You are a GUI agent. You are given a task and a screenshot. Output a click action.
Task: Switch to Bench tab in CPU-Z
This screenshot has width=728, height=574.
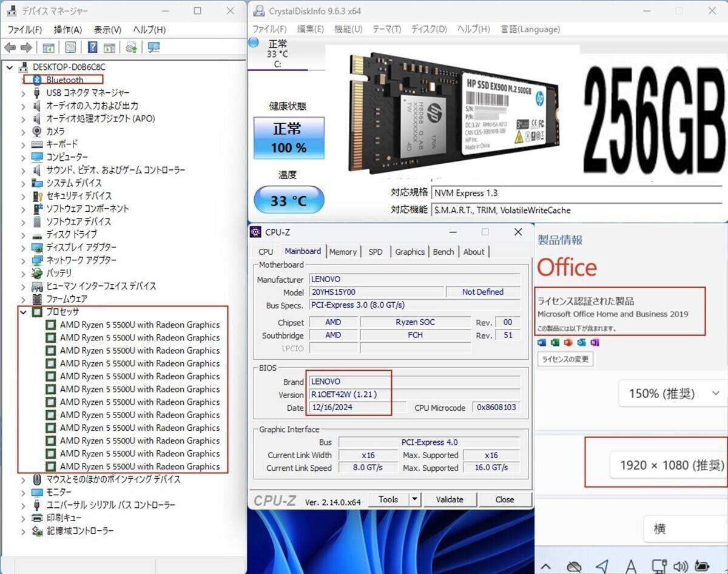[443, 252]
